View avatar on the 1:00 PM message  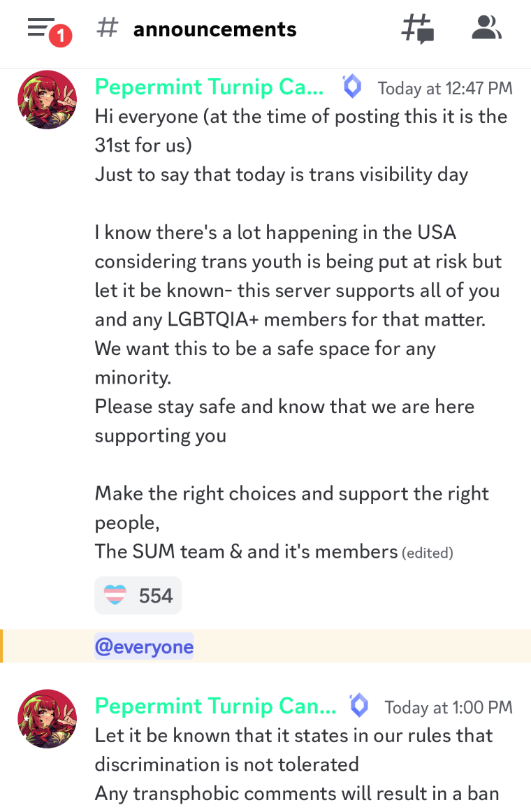[47, 719]
